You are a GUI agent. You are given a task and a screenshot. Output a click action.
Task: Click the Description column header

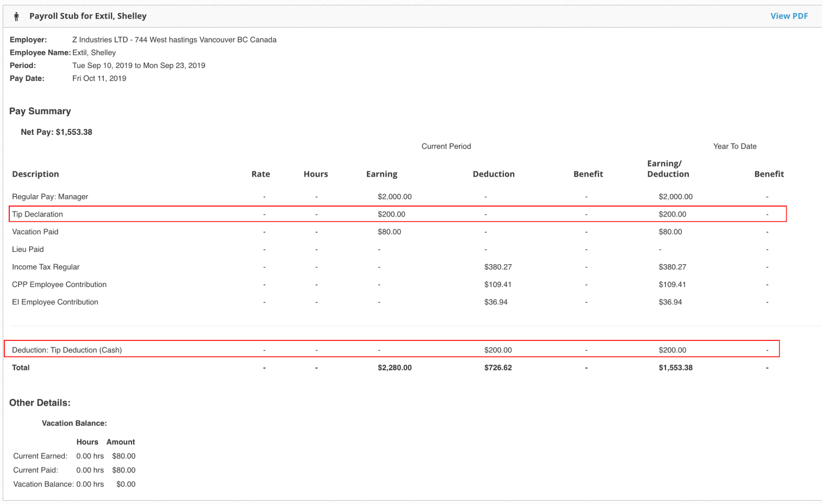pyautogui.click(x=35, y=174)
